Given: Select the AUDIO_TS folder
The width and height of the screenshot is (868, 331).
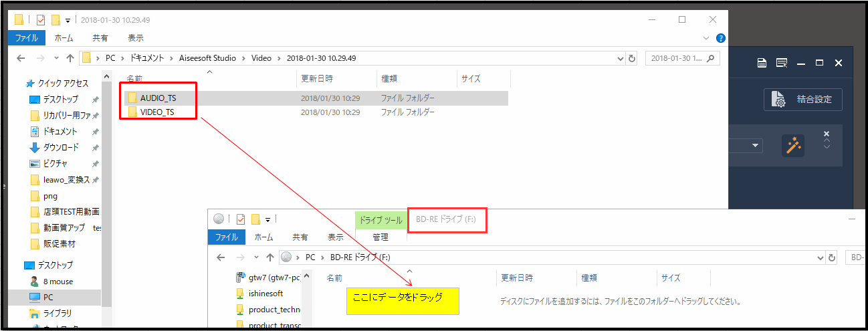Looking at the screenshot, I should (x=316, y=98).
